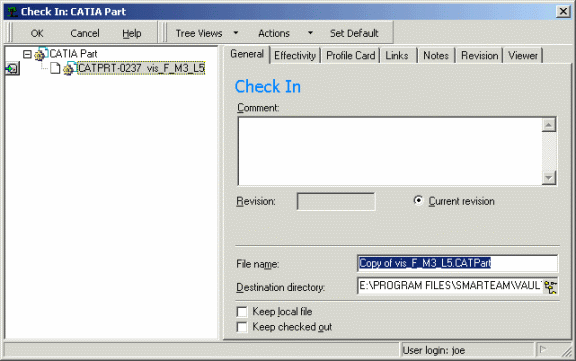This screenshot has height=361, width=576.
Task: Click the check-in arrow icon beside the tree
Action: tap(12, 69)
